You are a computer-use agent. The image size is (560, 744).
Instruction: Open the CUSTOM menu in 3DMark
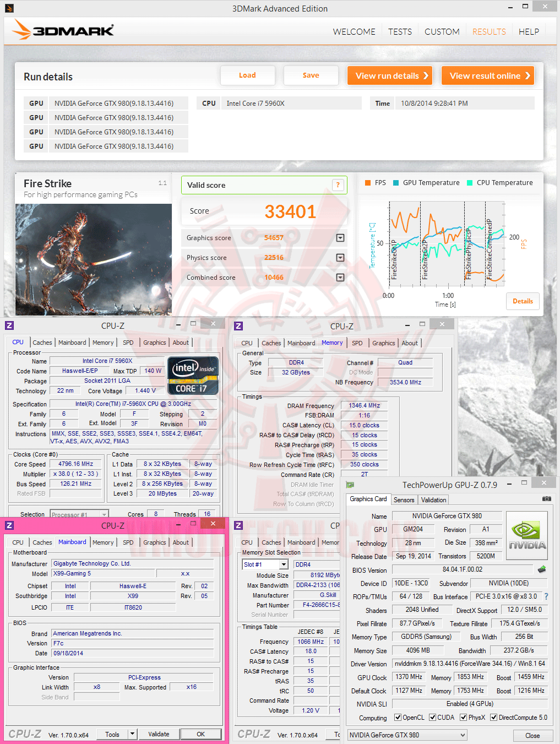[442, 32]
